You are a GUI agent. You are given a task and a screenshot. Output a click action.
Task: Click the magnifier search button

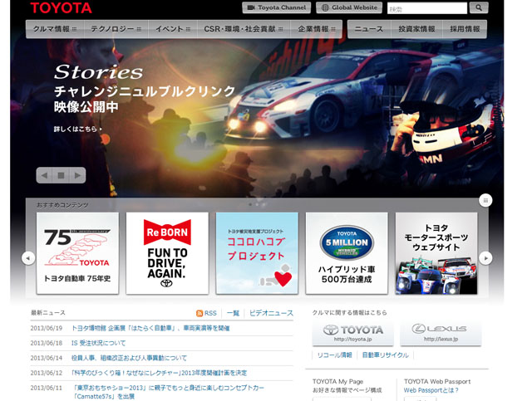pyautogui.click(x=479, y=7)
